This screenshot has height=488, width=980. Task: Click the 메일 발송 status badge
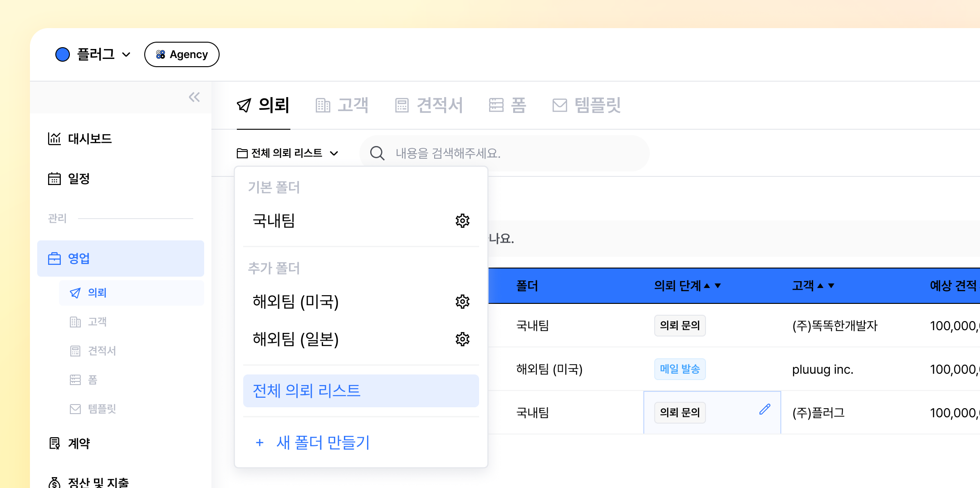click(x=680, y=369)
